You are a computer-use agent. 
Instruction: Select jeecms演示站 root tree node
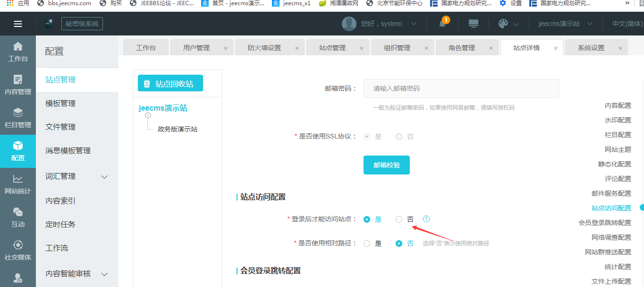click(x=163, y=108)
